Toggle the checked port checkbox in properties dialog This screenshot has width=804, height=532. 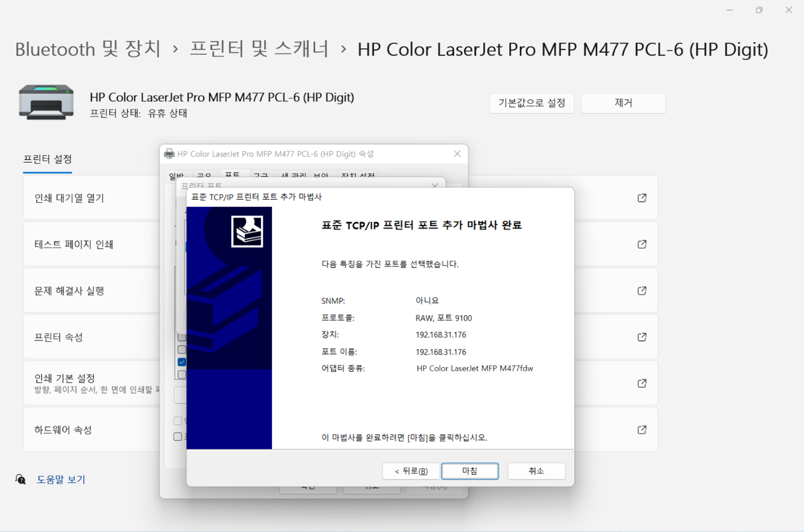coord(182,362)
